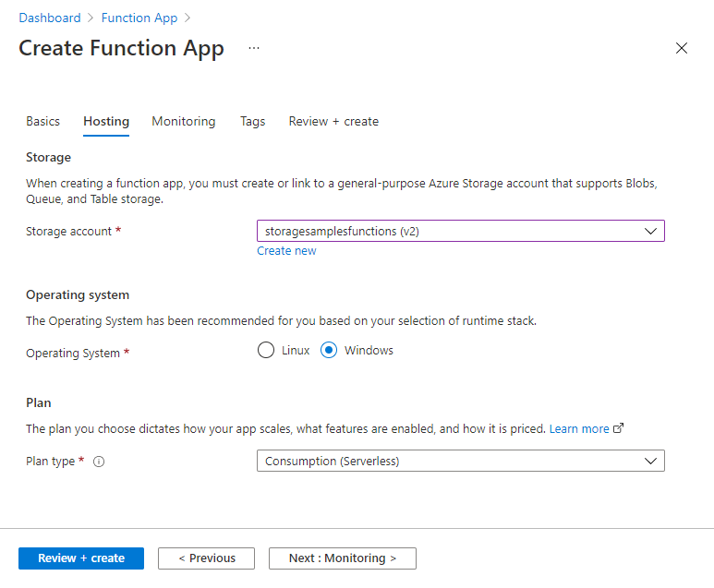The height and width of the screenshot is (588, 714).
Task: Open the Learn more link
Action: pyautogui.click(x=579, y=428)
